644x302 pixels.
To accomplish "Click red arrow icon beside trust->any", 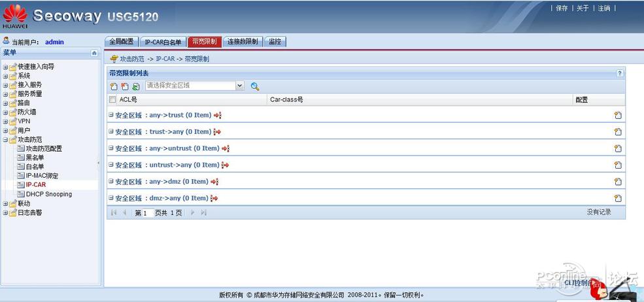I will (x=217, y=132).
